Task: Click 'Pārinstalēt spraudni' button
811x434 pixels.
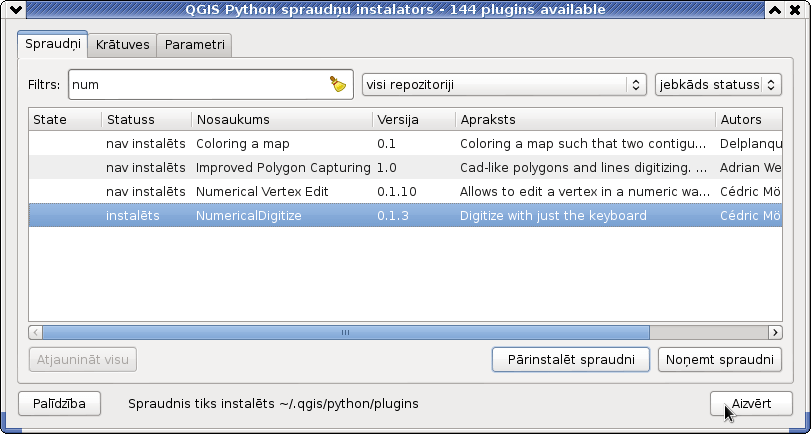Action: point(571,359)
